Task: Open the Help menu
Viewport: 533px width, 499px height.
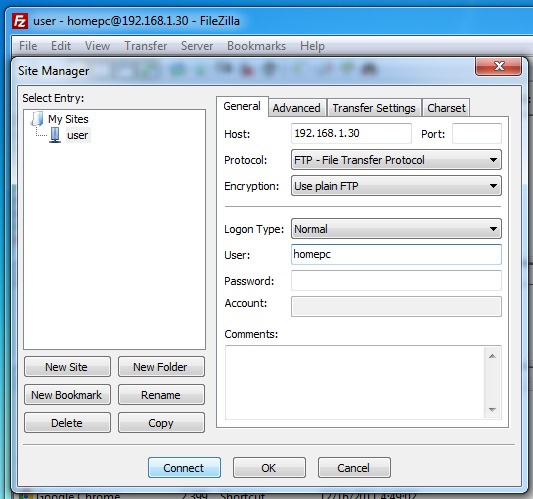Action: pyautogui.click(x=312, y=46)
